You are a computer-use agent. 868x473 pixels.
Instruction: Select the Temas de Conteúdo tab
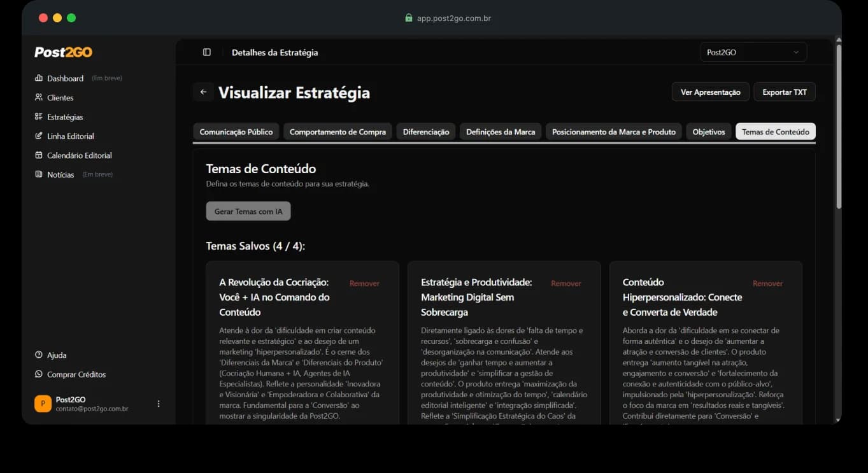click(776, 132)
